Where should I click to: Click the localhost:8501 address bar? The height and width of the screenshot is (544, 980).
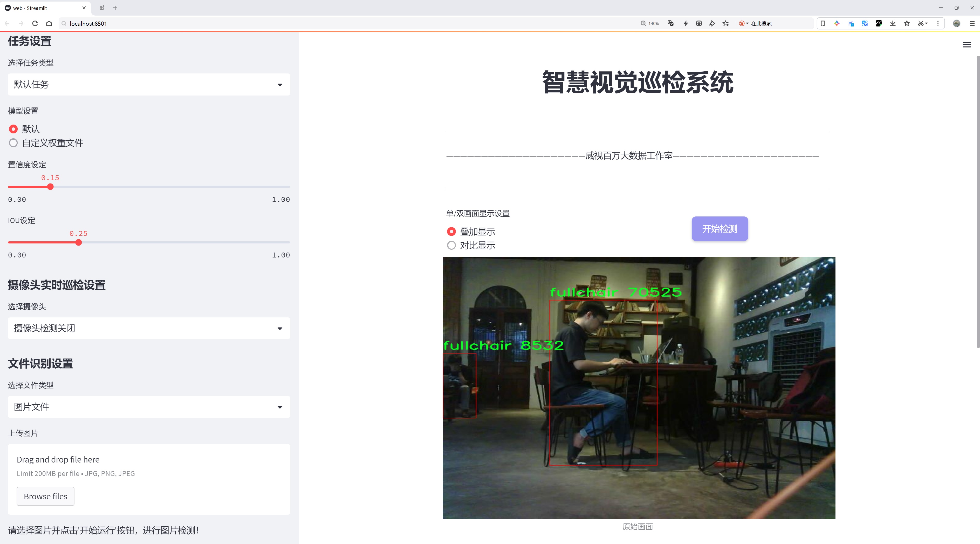[342, 24]
